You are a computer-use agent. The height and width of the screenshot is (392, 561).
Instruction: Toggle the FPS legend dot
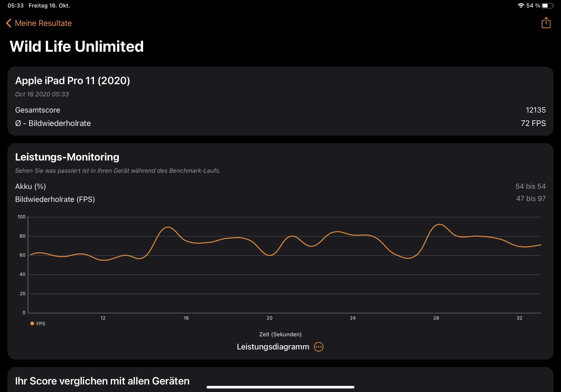pyautogui.click(x=32, y=323)
